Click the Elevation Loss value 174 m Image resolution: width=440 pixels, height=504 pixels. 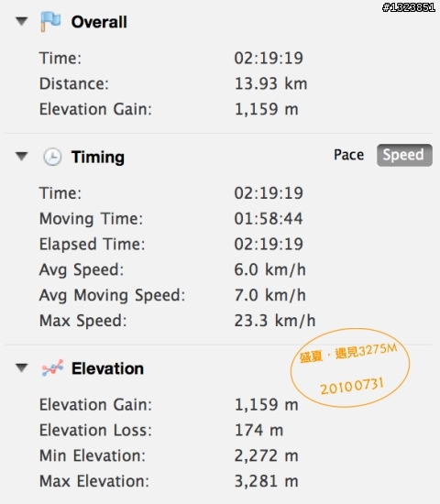click(258, 430)
